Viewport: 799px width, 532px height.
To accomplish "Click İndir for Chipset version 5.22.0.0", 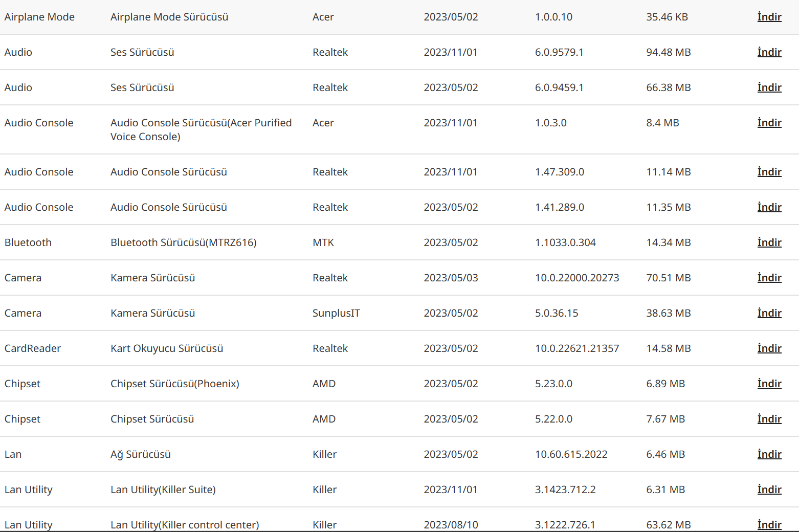I will [769, 419].
